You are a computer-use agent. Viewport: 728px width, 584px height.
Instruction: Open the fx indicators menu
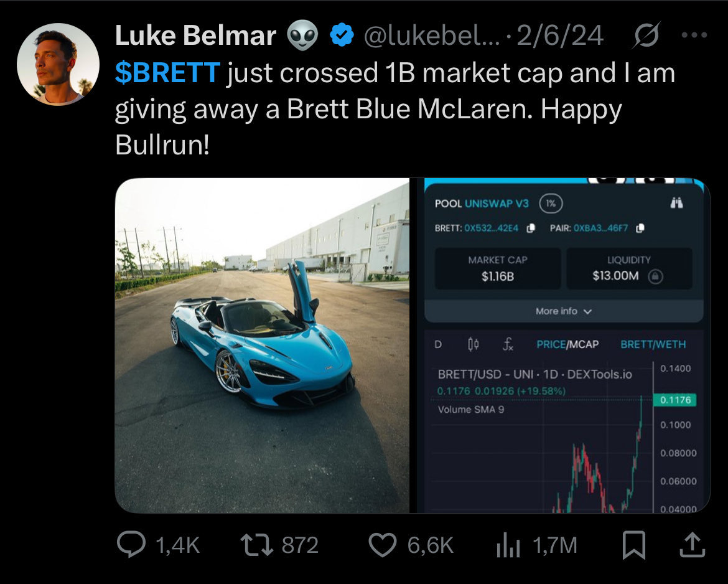(507, 344)
